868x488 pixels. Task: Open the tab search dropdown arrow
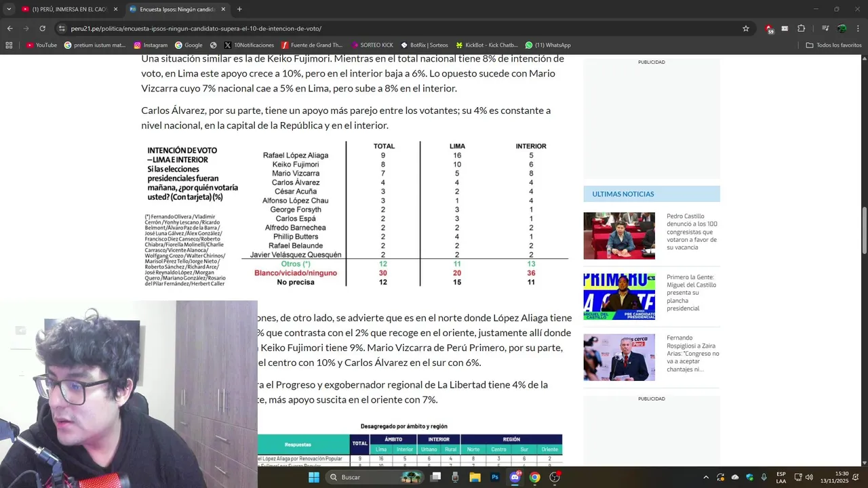pos(9,9)
